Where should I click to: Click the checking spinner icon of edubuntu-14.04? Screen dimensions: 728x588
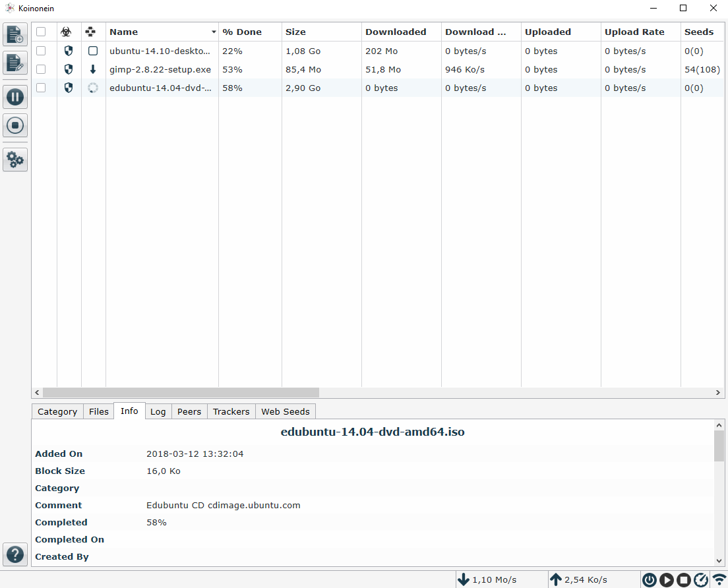93,88
